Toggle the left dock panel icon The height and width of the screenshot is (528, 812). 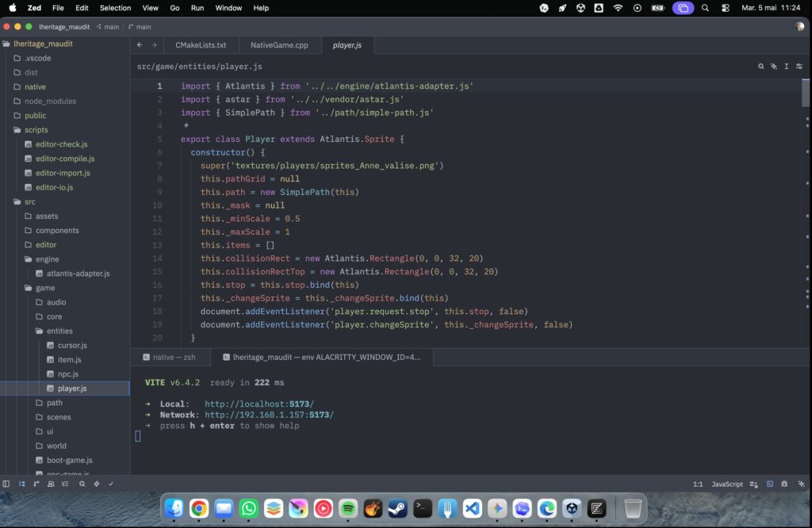[6, 484]
